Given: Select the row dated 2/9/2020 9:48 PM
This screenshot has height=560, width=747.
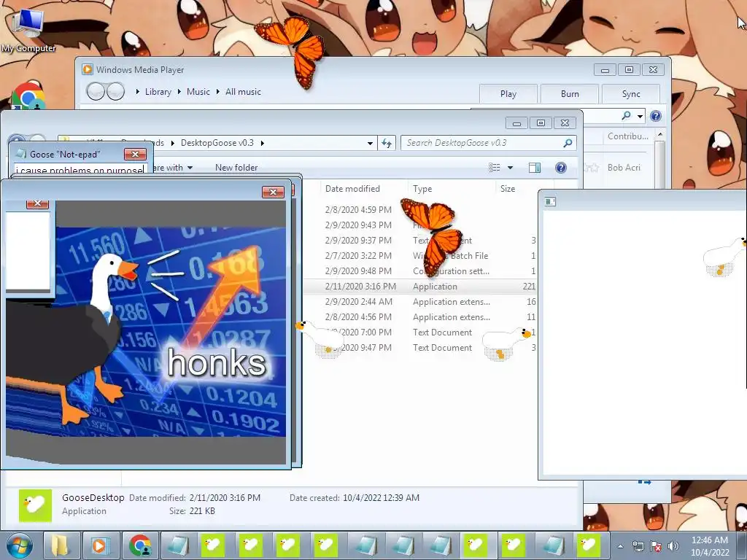Looking at the screenshot, I should pos(419,271).
